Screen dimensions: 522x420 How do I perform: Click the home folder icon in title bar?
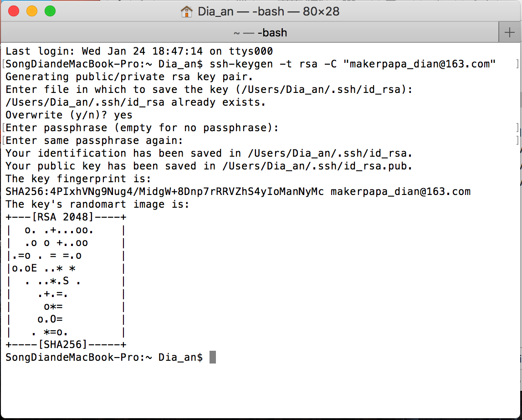click(x=186, y=12)
